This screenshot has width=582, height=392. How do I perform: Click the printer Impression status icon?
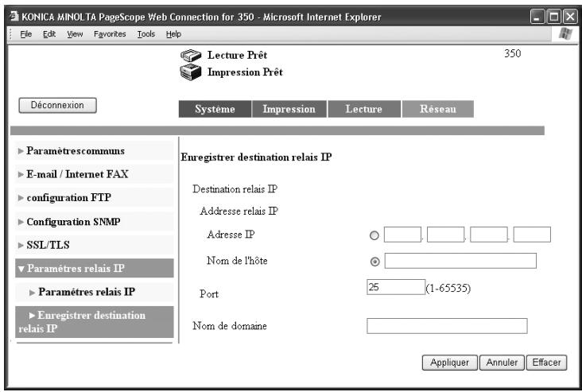point(191,72)
